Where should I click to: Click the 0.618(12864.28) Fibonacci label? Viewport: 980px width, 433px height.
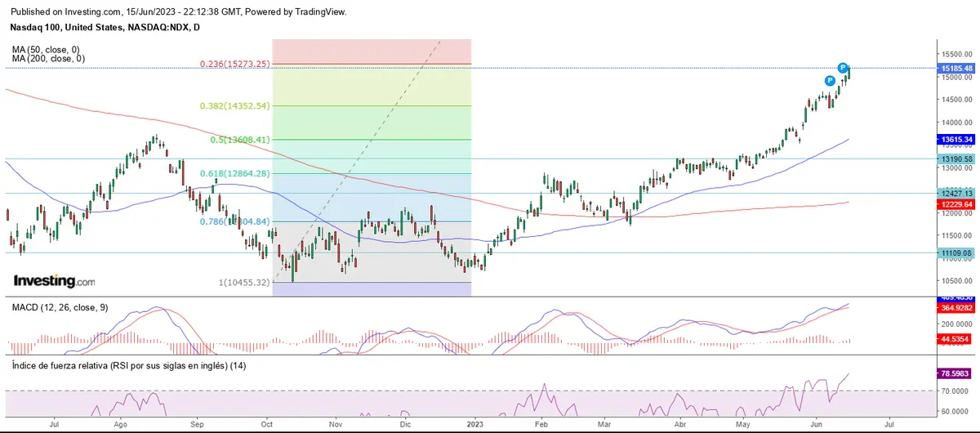click(x=235, y=173)
